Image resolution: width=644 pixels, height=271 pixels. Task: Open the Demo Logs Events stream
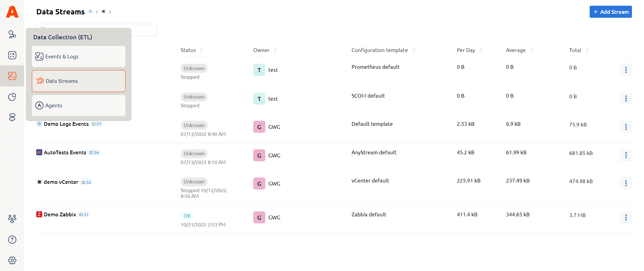tap(66, 124)
